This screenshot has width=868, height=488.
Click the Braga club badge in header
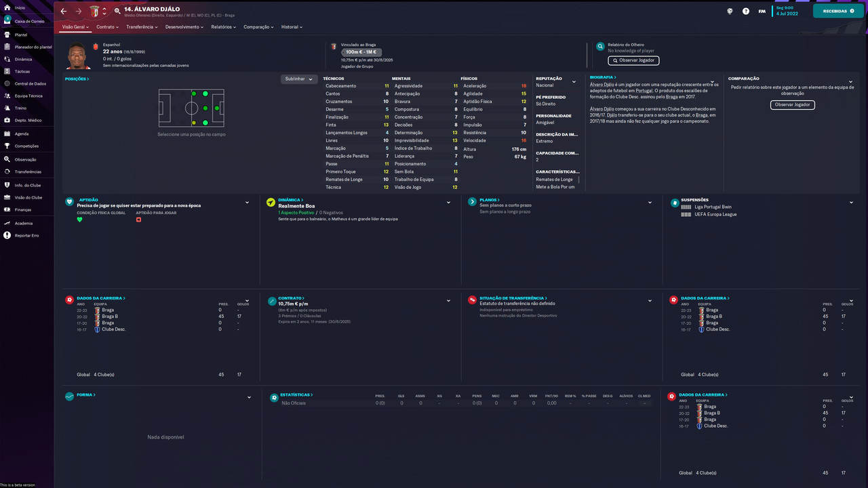[x=94, y=11]
